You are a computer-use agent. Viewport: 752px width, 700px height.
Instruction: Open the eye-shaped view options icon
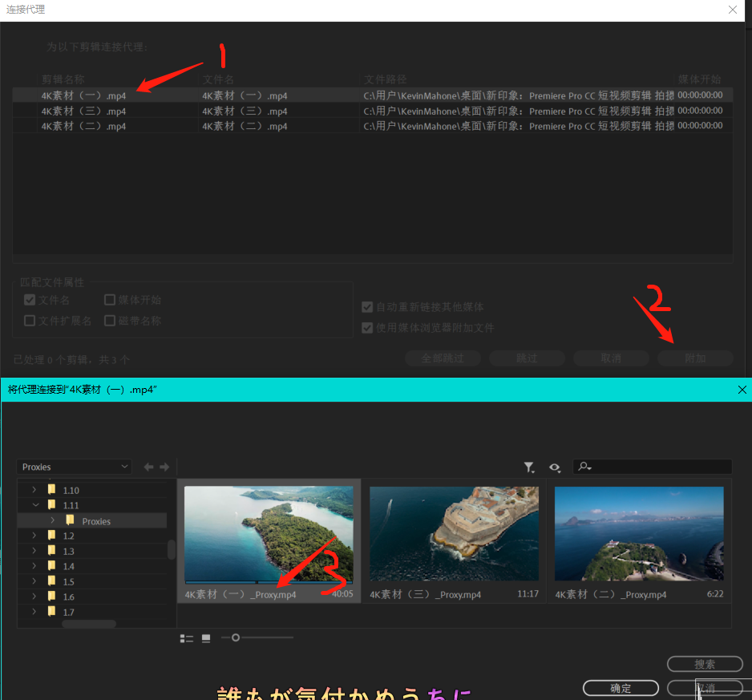[x=555, y=467]
